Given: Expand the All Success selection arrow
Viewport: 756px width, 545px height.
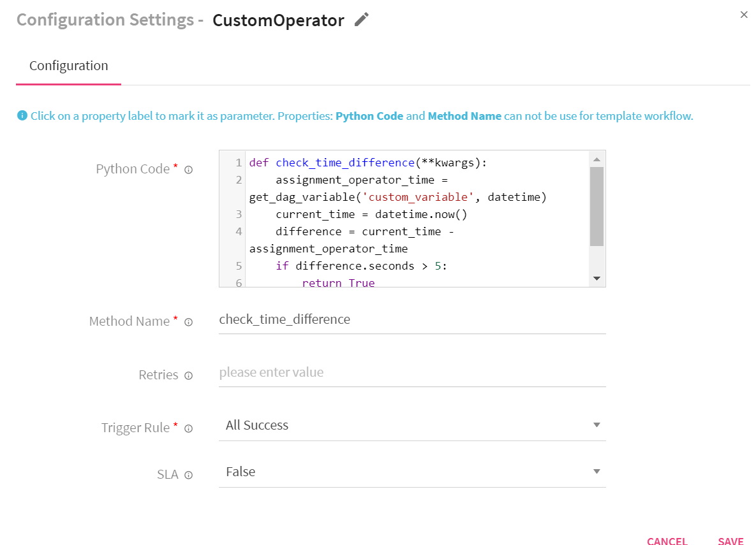Looking at the screenshot, I should point(596,425).
